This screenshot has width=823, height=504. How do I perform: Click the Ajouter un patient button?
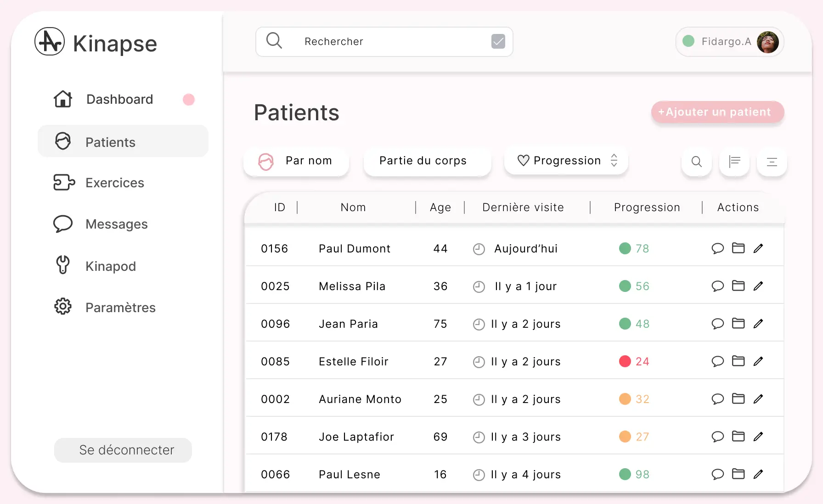pos(717,112)
